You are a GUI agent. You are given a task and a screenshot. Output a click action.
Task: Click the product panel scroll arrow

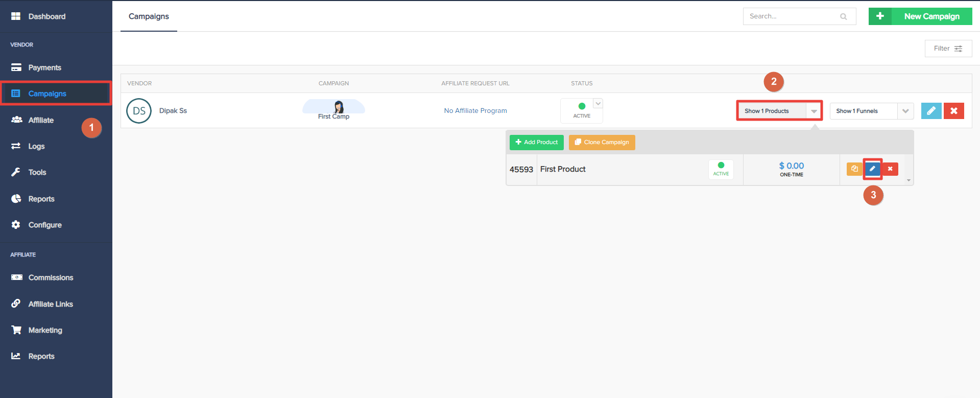coord(909,180)
